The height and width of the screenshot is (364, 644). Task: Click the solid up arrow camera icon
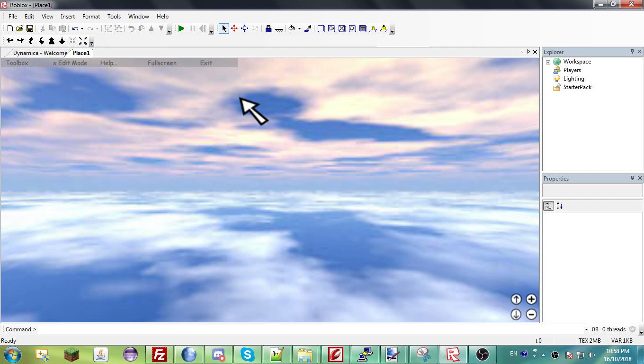52,41
